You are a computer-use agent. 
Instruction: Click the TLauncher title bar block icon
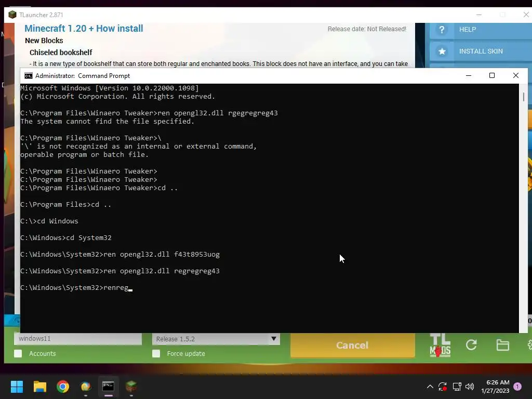click(12, 15)
